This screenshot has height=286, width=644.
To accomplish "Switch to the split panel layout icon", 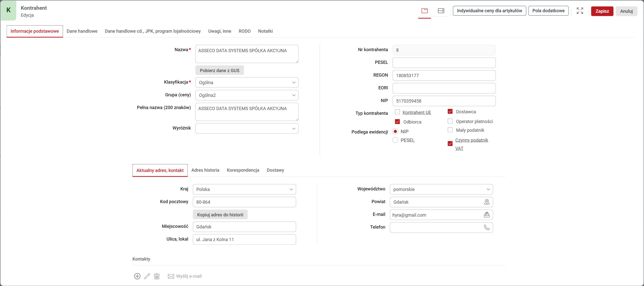I will [441, 11].
